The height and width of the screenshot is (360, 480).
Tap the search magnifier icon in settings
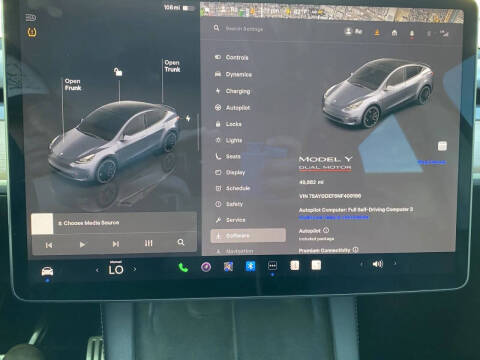click(216, 28)
